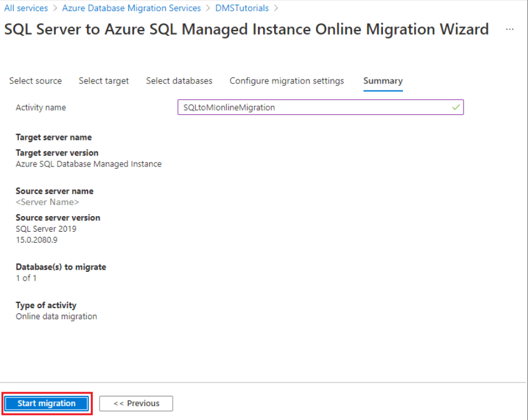Click the Online data migration text

coord(56,316)
